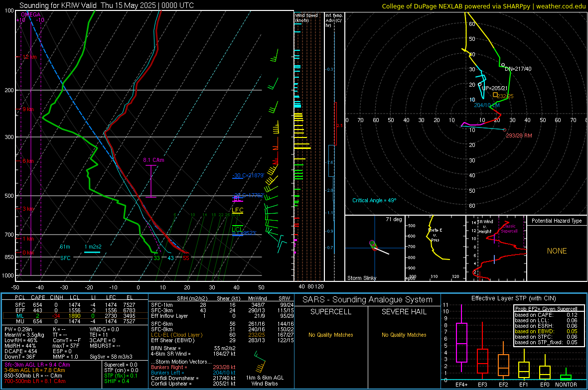This screenshot has width=588, height=390.
Task: Click the 'Potential Hazard Type' header
Action: pyautogui.click(x=557, y=221)
